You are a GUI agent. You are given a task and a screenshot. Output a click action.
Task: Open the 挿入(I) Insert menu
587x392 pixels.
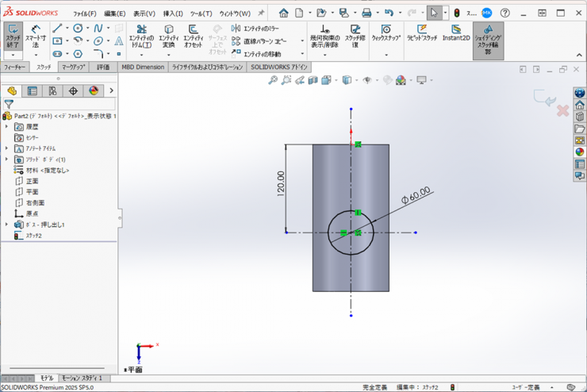(x=173, y=13)
